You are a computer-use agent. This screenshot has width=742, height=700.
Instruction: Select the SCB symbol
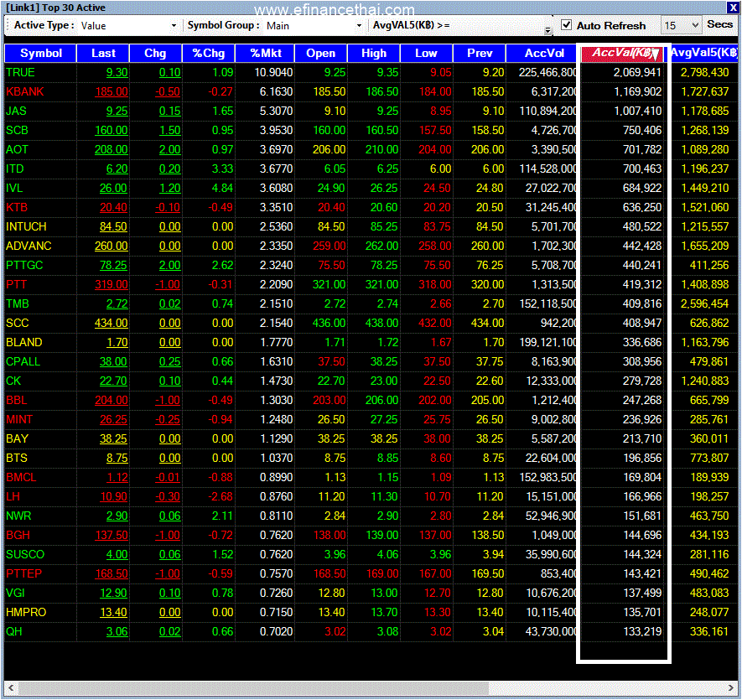[17, 130]
